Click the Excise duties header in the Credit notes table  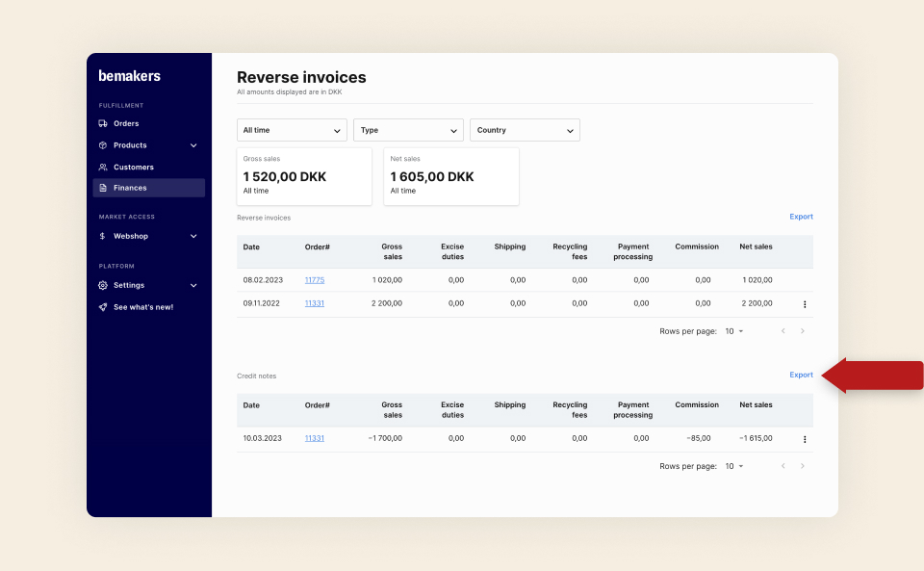coord(452,410)
